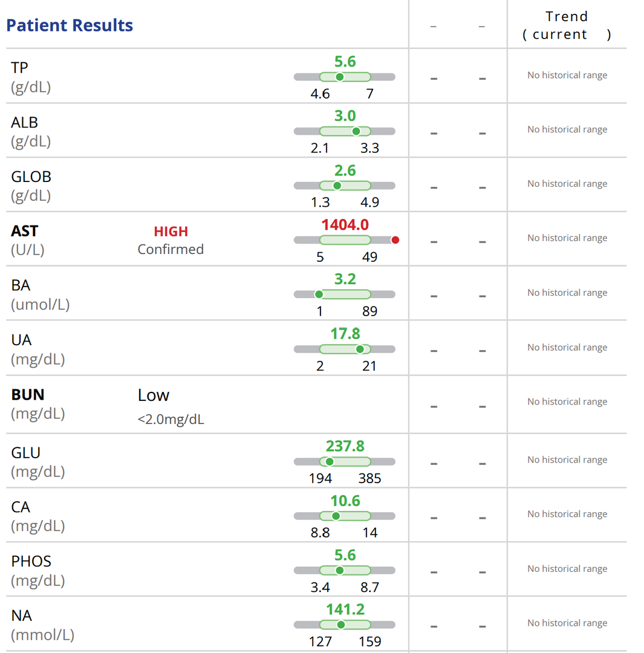The width and height of the screenshot is (644, 653).
Task: Click the red AST result marker dot
Action: click(395, 240)
